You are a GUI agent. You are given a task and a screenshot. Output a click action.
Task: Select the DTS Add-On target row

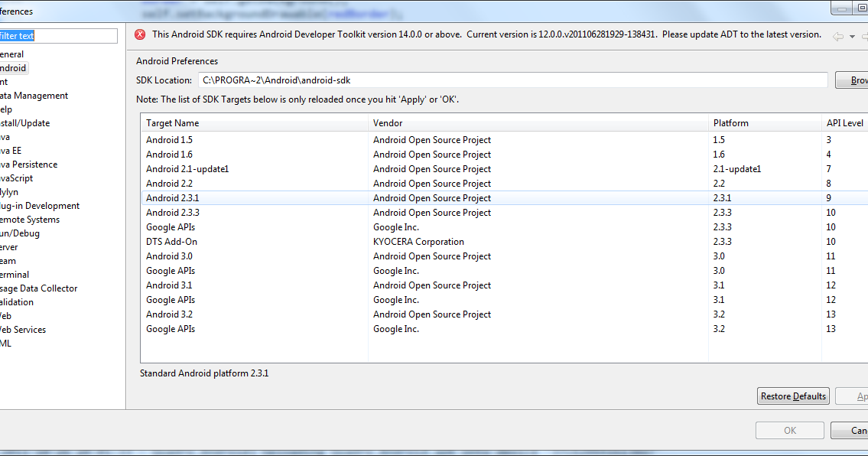point(504,242)
